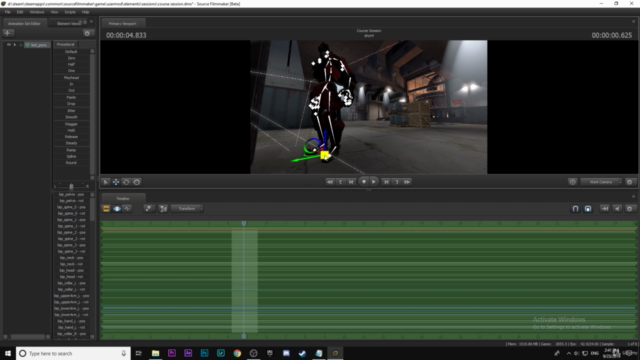
Task: Open the File menu
Action: point(8,12)
